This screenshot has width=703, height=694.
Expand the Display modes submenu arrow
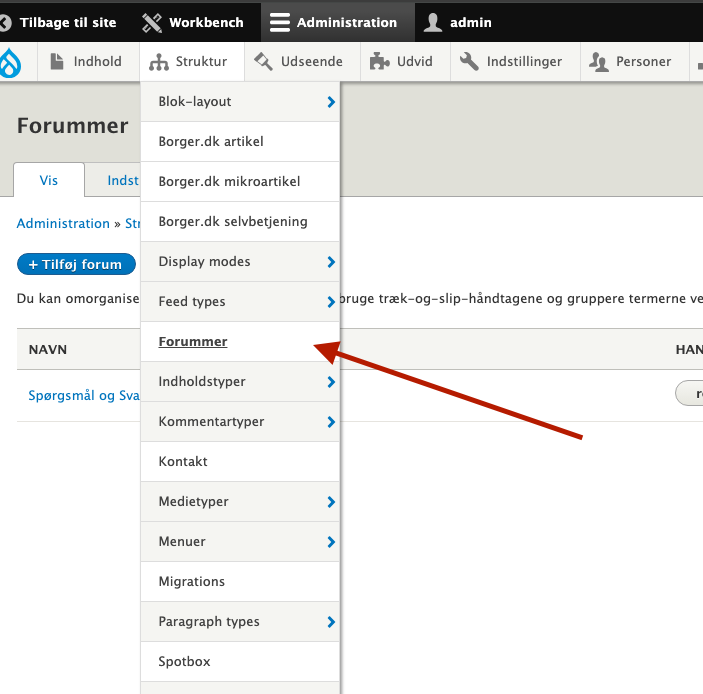(330, 262)
